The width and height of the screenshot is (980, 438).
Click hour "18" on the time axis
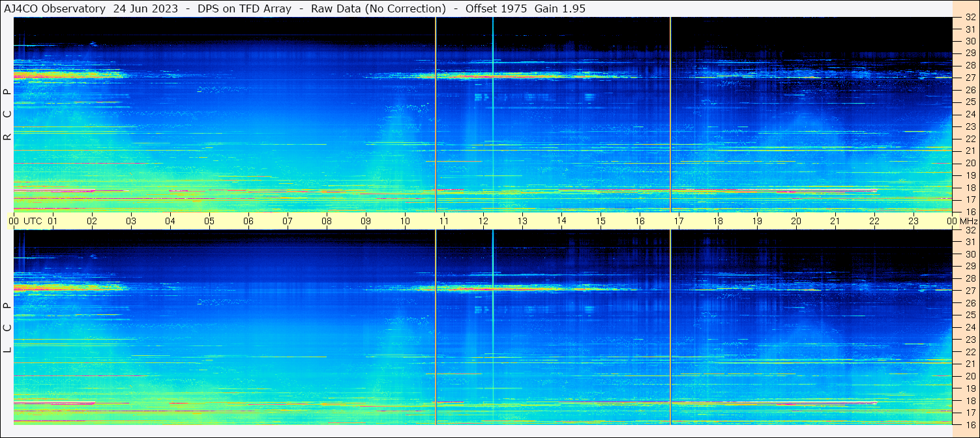tap(718, 221)
